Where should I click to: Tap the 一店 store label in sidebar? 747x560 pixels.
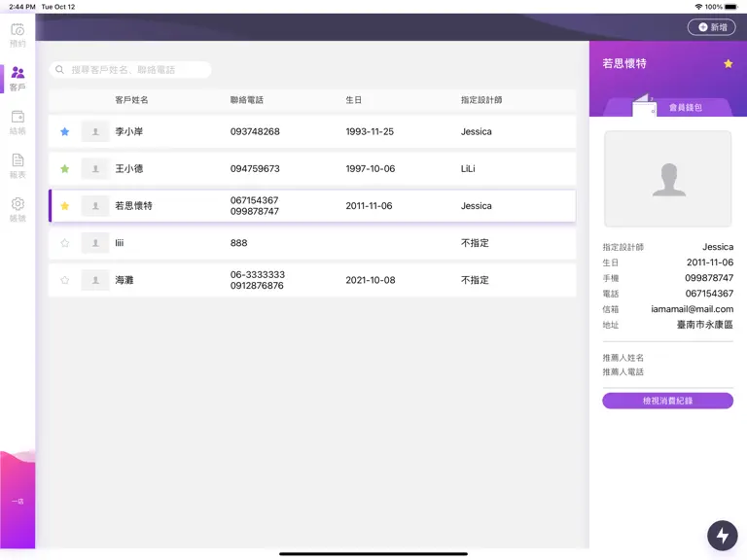click(18, 501)
